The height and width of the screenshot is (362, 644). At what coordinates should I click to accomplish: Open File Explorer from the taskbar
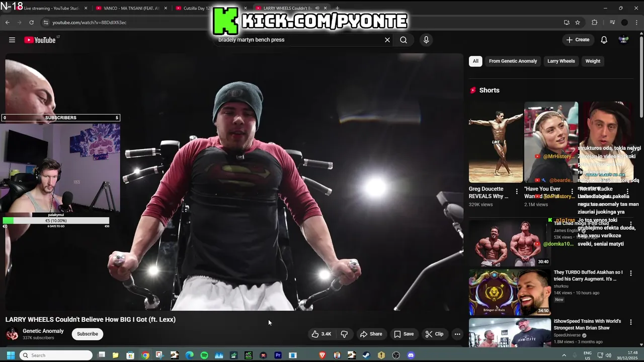115,355
